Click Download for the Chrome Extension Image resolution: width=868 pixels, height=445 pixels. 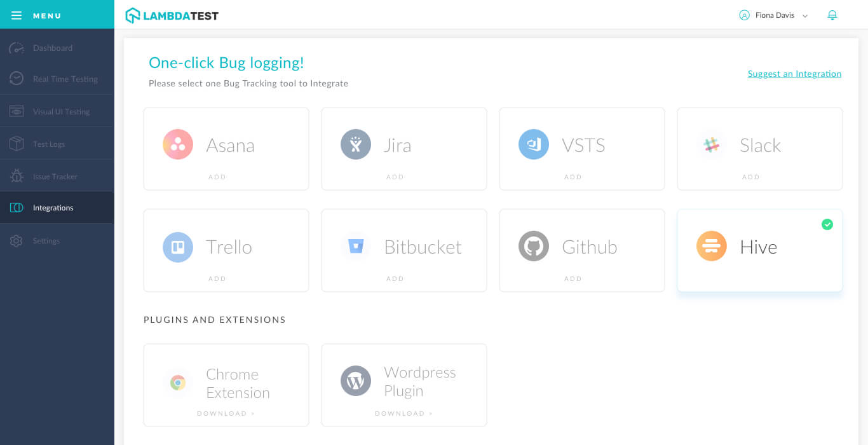pyautogui.click(x=226, y=413)
